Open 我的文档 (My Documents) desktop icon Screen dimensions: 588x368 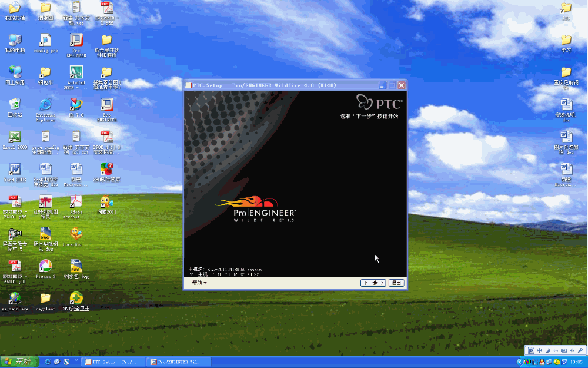pyautogui.click(x=15, y=11)
